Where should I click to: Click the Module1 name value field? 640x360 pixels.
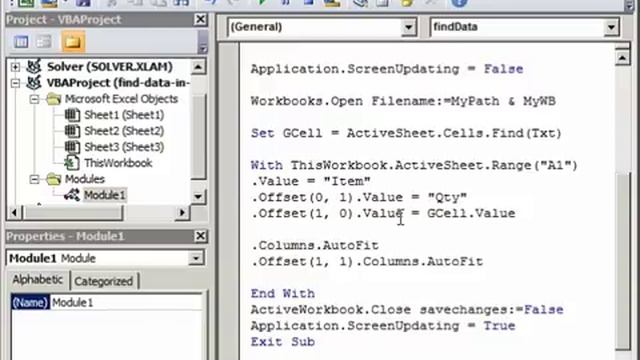(126, 303)
